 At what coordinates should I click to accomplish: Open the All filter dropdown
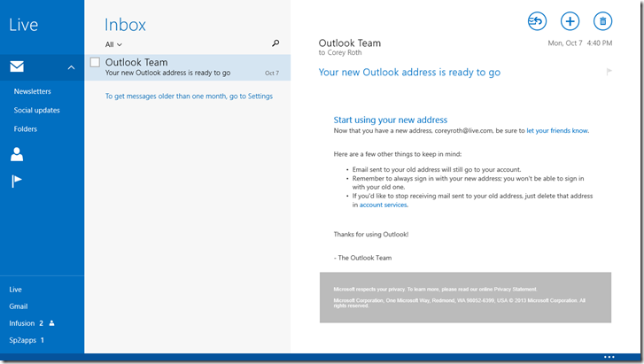click(x=113, y=44)
